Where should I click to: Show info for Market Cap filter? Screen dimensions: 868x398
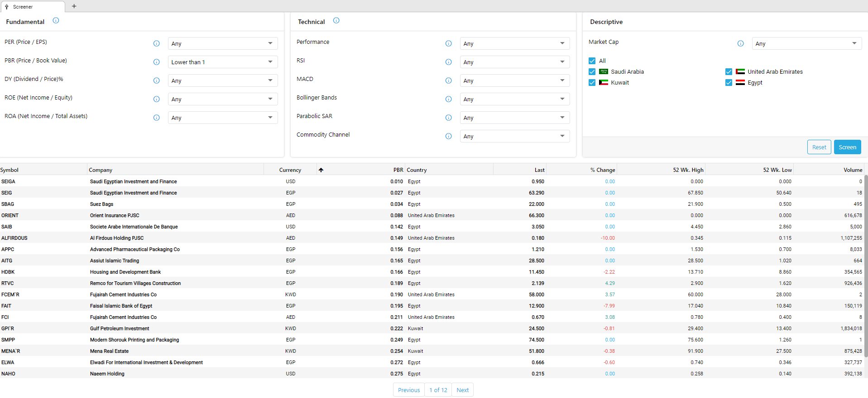(x=740, y=43)
